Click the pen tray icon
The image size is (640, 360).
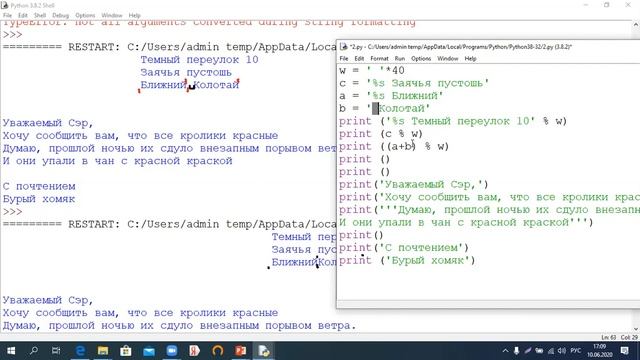(528, 351)
